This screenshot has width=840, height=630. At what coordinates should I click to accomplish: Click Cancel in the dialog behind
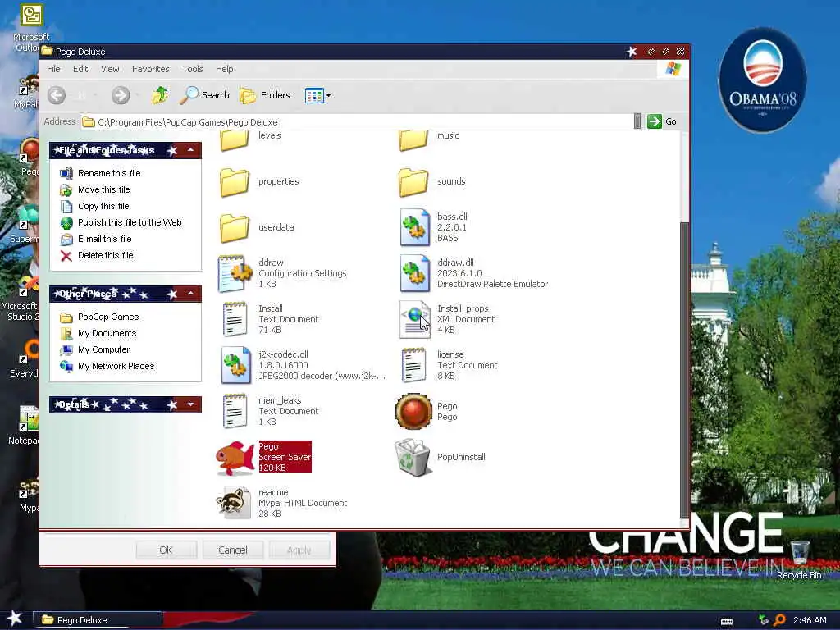(x=232, y=550)
